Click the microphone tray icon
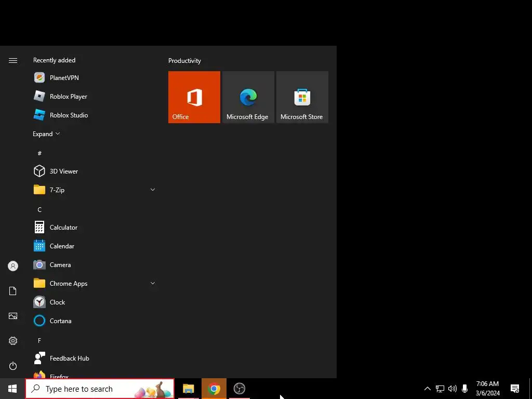The height and width of the screenshot is (399, 532). point(465,389)
